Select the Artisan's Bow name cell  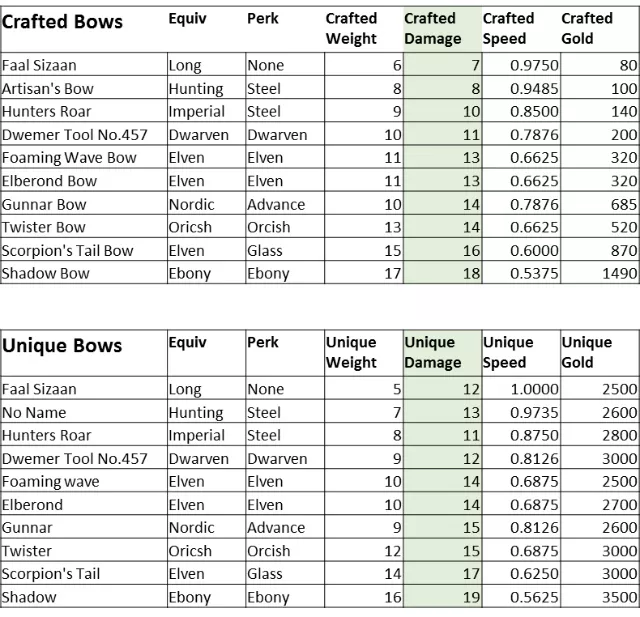click(84, 89)
